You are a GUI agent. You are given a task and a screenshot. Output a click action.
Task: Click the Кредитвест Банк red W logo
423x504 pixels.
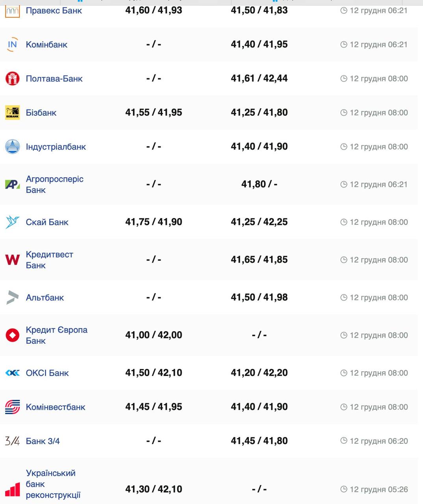(13, 260)
